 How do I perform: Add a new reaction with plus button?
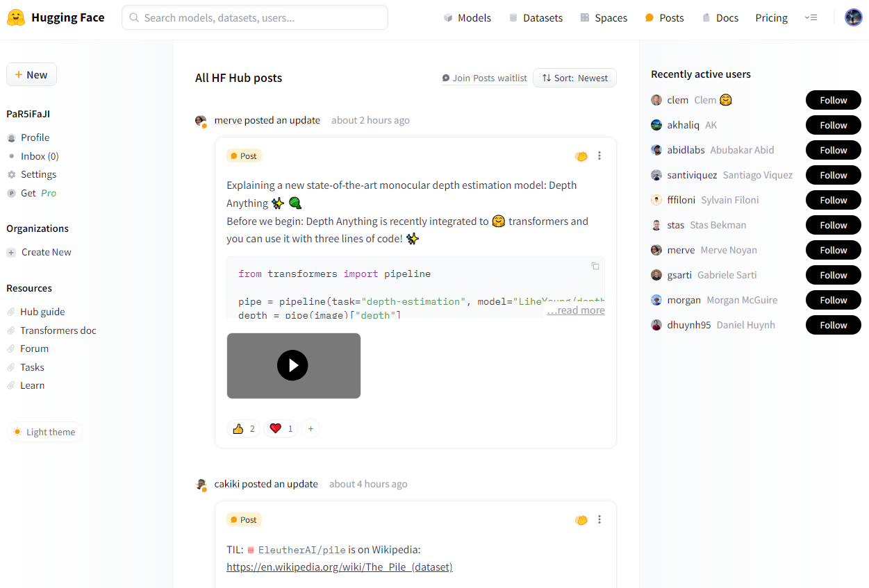pyautogui.click(x=311, y=429)
